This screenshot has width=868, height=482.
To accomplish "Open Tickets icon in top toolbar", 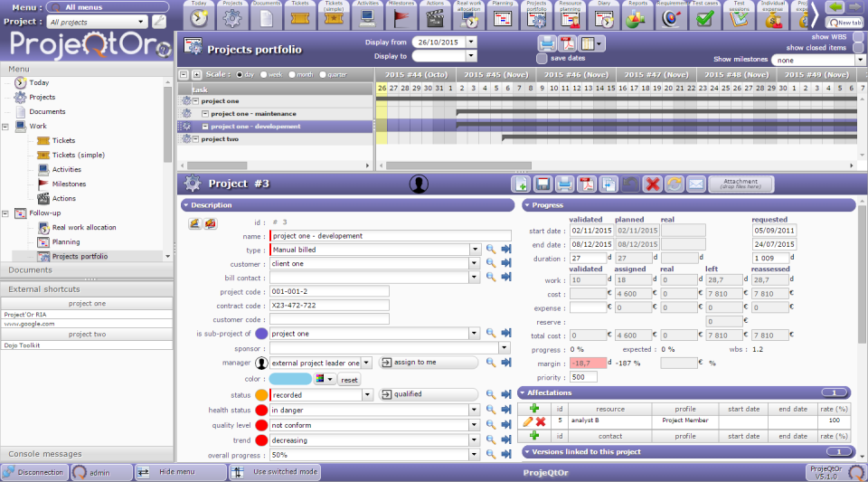I will tap(300, 18).
